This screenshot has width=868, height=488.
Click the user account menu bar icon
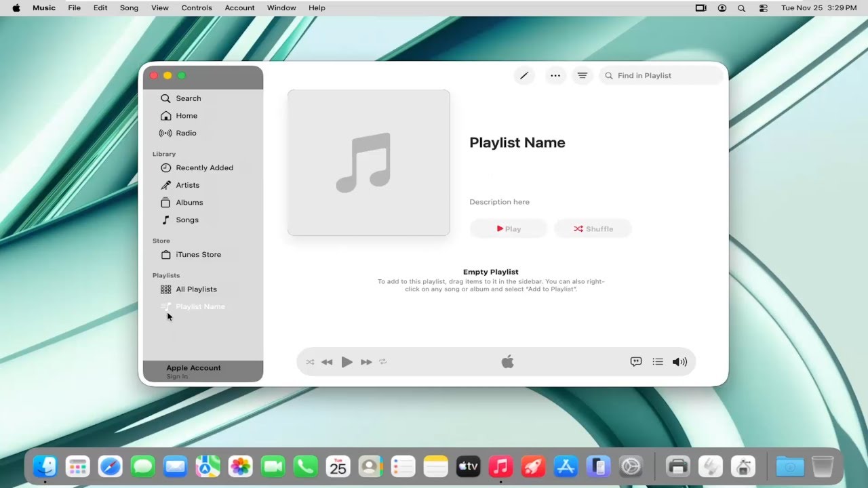722,8
